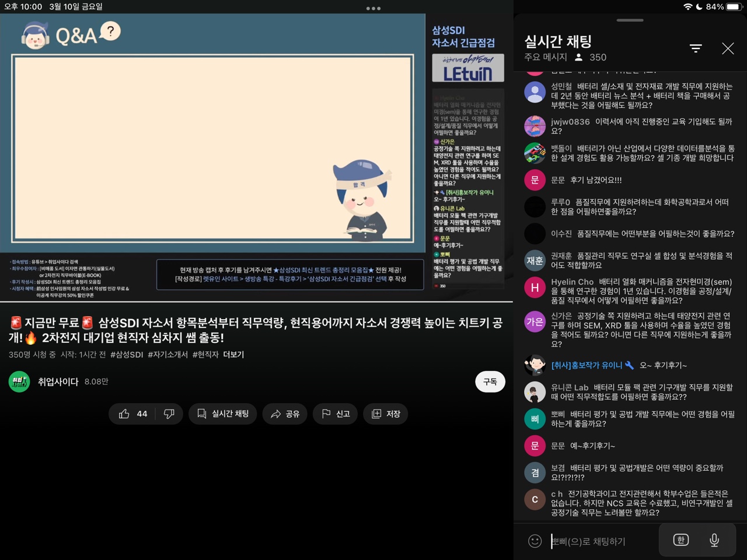747x560 pixels.
Task: Tap the battery 84% indicator
Action: [724, 6]
